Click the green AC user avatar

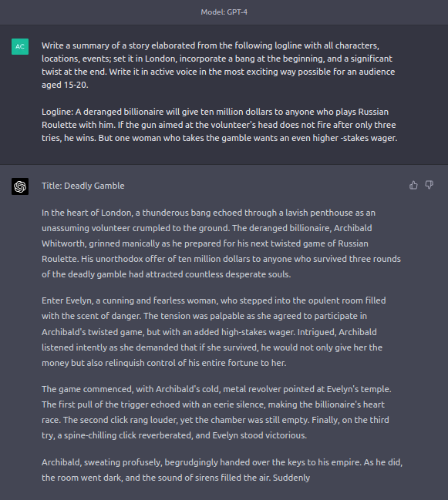[20, 46]
